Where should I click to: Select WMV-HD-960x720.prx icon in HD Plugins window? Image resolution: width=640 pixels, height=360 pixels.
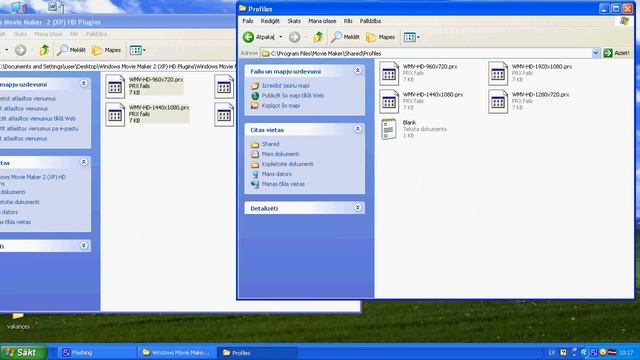[x=115, y=87]
